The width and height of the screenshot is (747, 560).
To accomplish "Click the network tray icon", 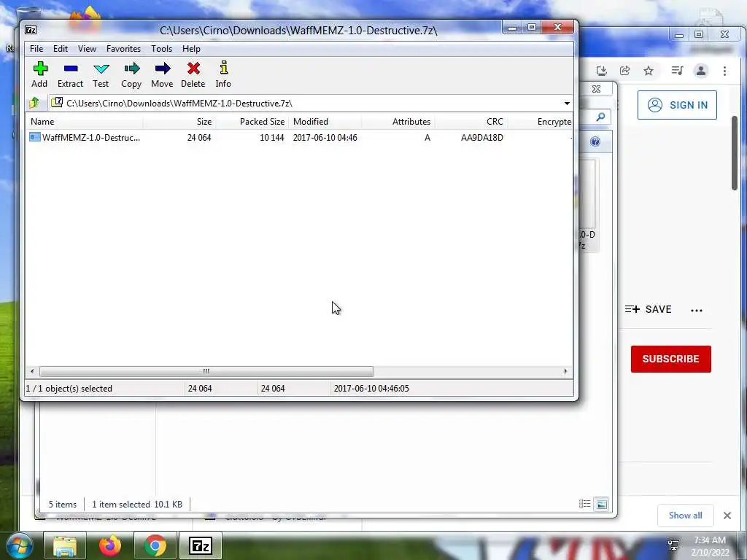I will coord(673,545).
